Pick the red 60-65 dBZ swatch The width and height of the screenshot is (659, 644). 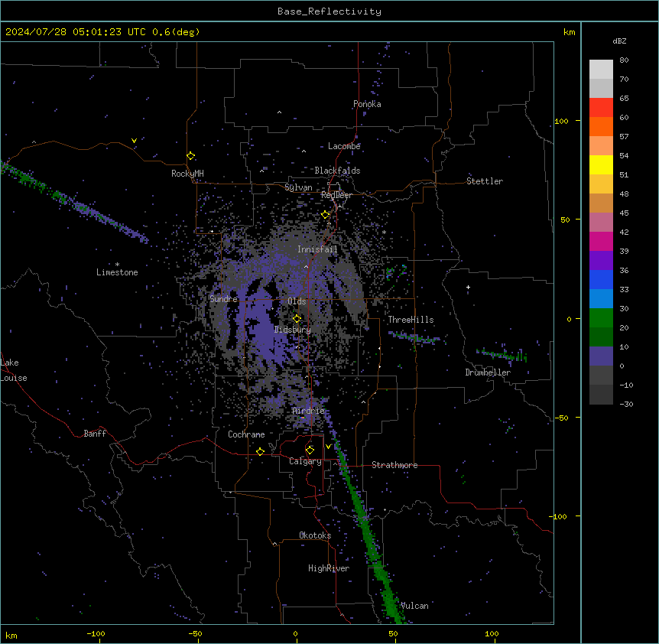coord(601,108)
